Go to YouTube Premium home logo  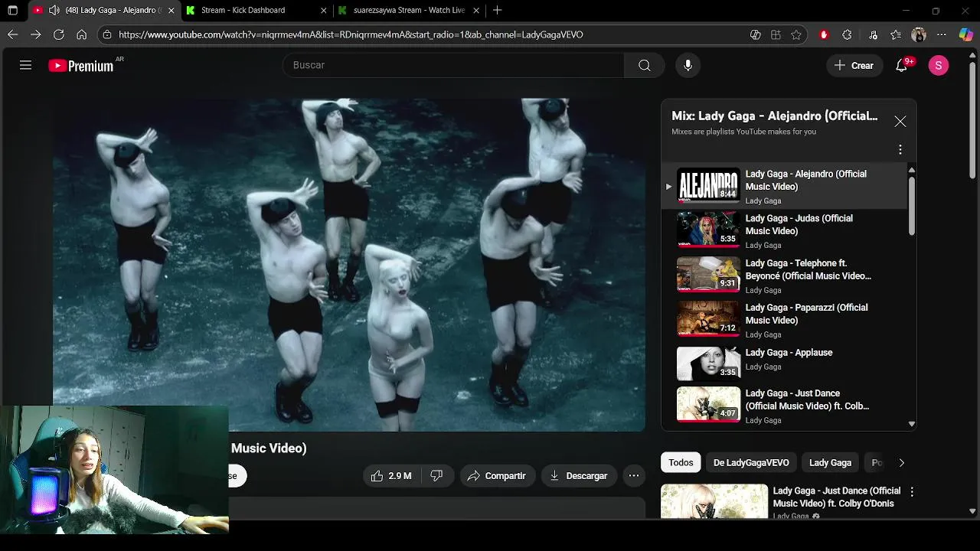click(81, 66)
